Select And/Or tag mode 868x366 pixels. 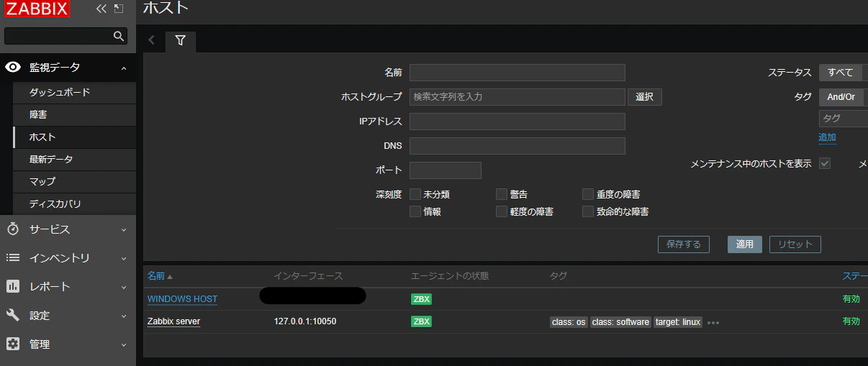point(841,96)
